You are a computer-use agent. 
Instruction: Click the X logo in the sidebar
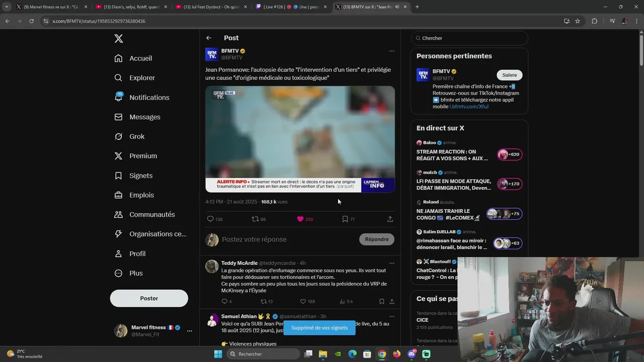[x=118, y=39]
